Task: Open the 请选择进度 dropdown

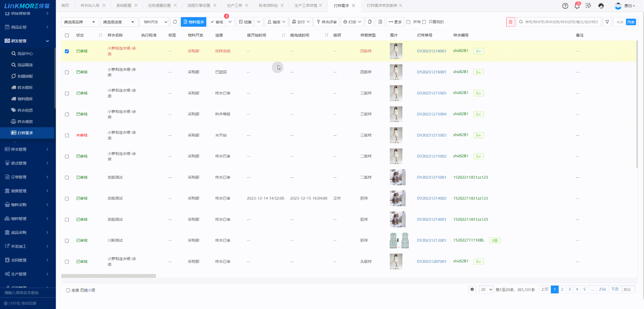Action: click(x=119, y=22)
